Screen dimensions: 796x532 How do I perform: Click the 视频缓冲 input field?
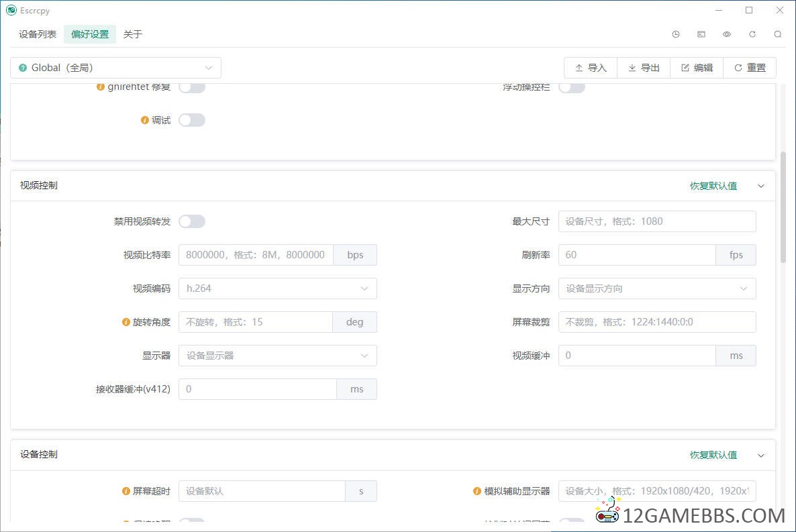(637, 356)
